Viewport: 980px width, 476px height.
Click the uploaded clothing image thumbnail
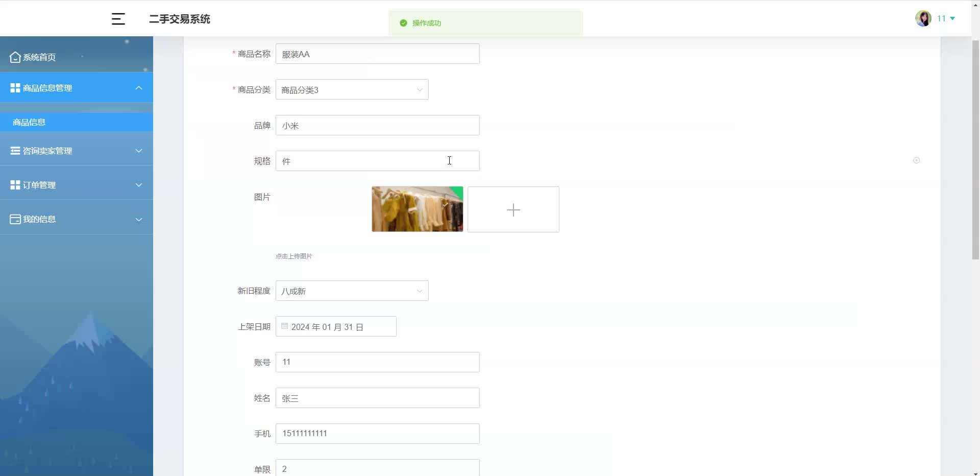418,209
